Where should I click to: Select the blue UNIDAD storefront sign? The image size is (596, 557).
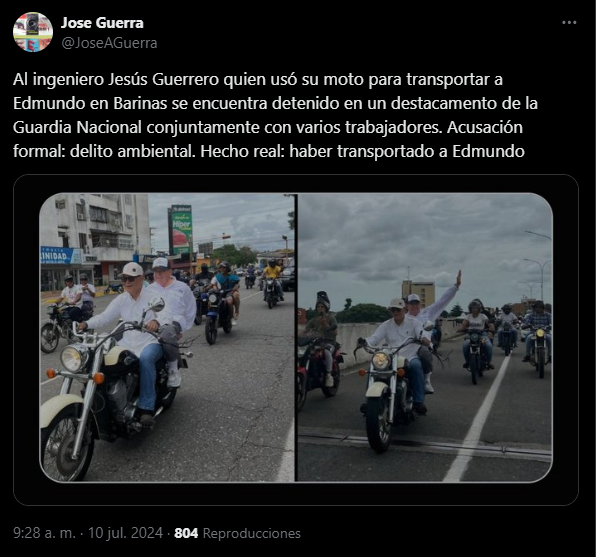(60, 255)
